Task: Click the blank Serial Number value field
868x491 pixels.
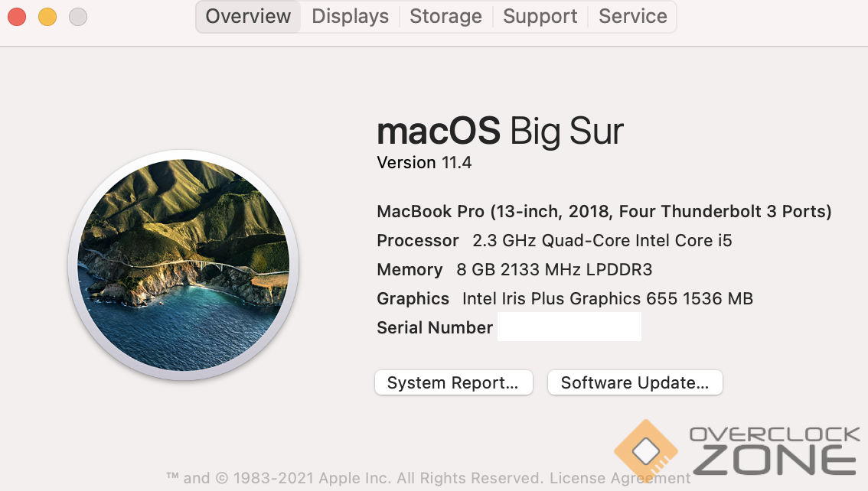Action: pos(569,327)
